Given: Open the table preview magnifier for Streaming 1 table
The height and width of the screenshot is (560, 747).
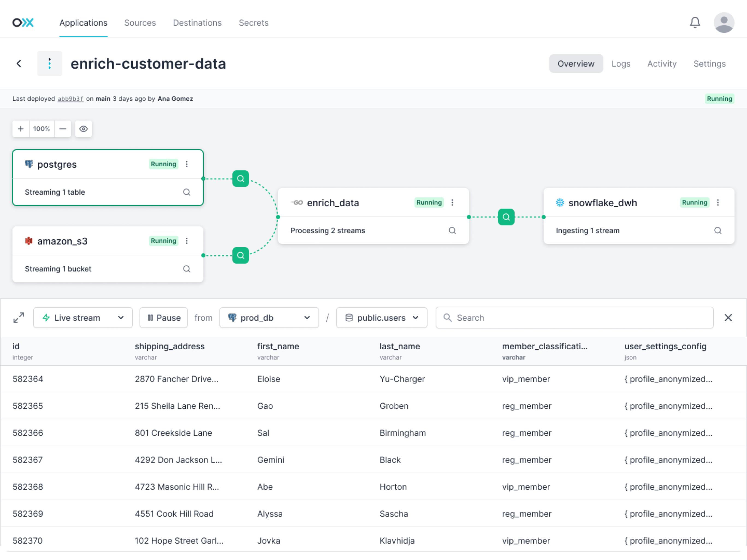Looking at the screenshot, I should click(x=187, y=192).
